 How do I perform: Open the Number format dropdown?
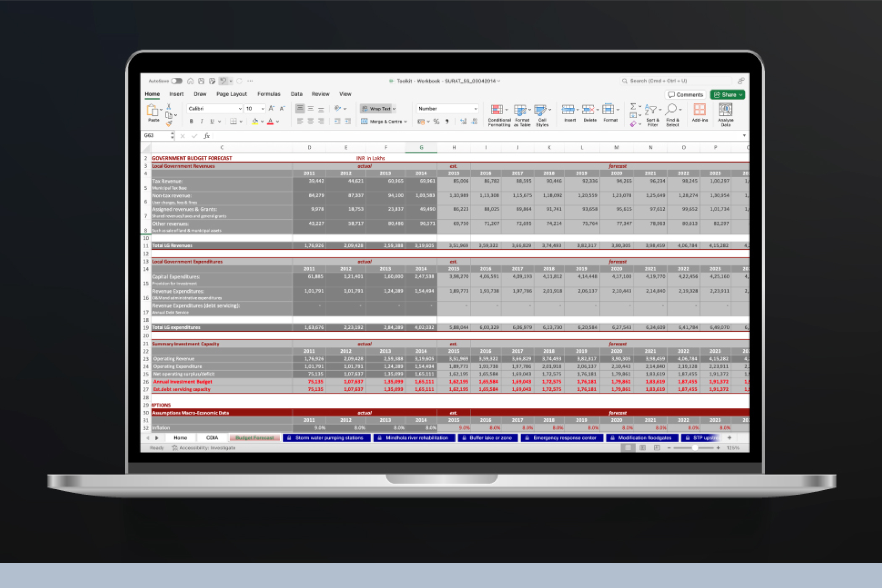click(447, 109)
